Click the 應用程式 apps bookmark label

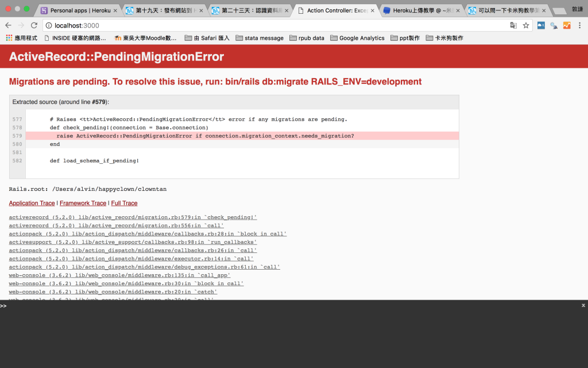[x=26, y=38]
